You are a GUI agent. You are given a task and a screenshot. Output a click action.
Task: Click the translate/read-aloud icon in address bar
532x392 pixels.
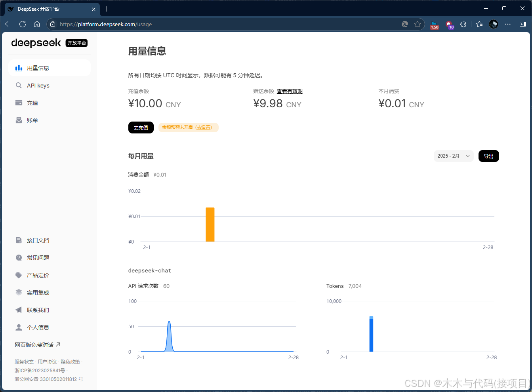(x=405, y=24)
